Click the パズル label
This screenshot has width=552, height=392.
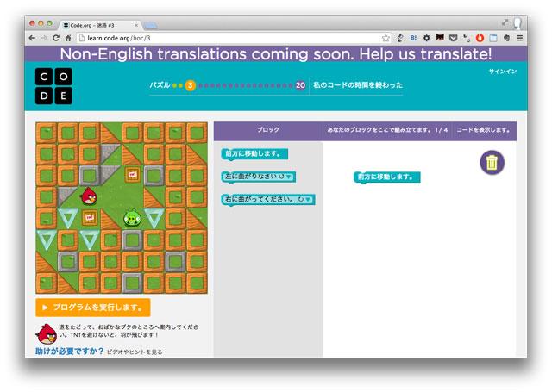coord(160,85)
